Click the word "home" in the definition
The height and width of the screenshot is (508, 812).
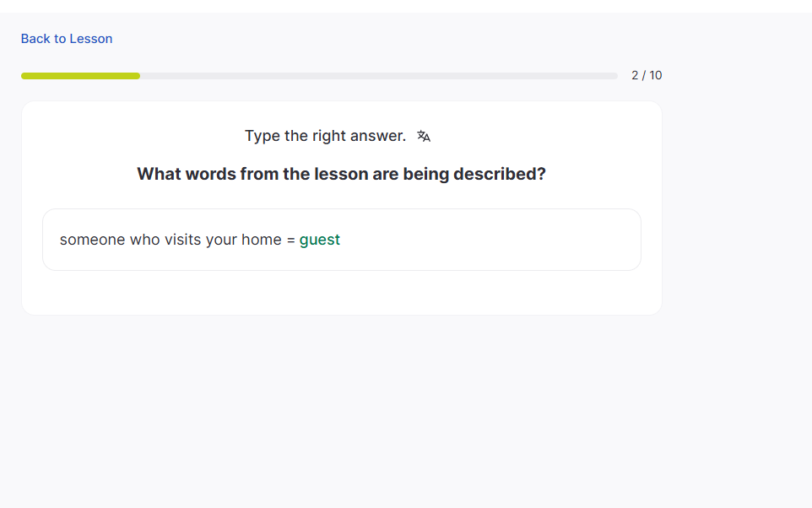click(262, 240)
